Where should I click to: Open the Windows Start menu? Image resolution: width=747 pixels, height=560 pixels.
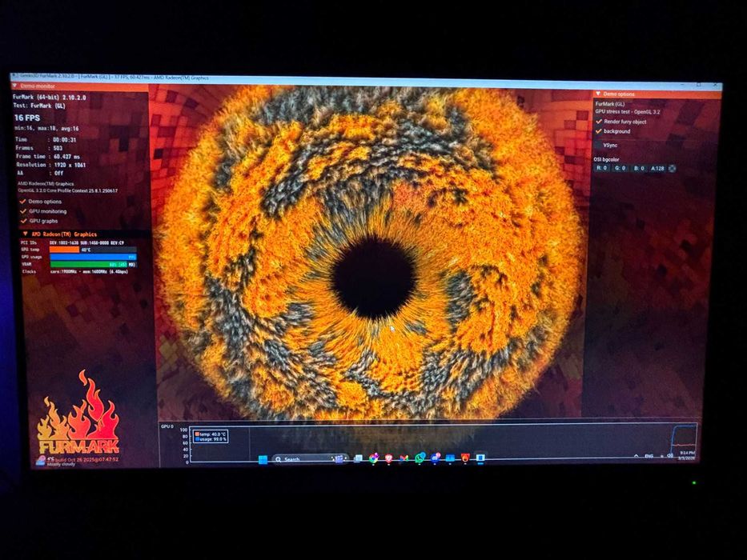pyautogui.click(x=263, y=459)
